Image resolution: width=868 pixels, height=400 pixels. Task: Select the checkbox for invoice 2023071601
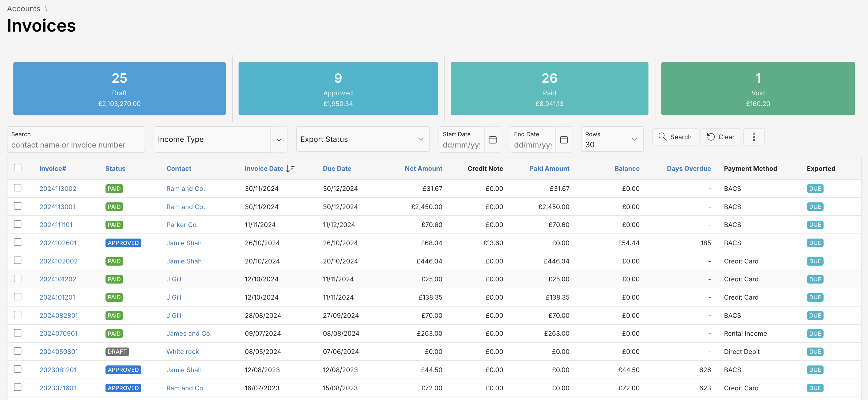[x=18, y=387]
